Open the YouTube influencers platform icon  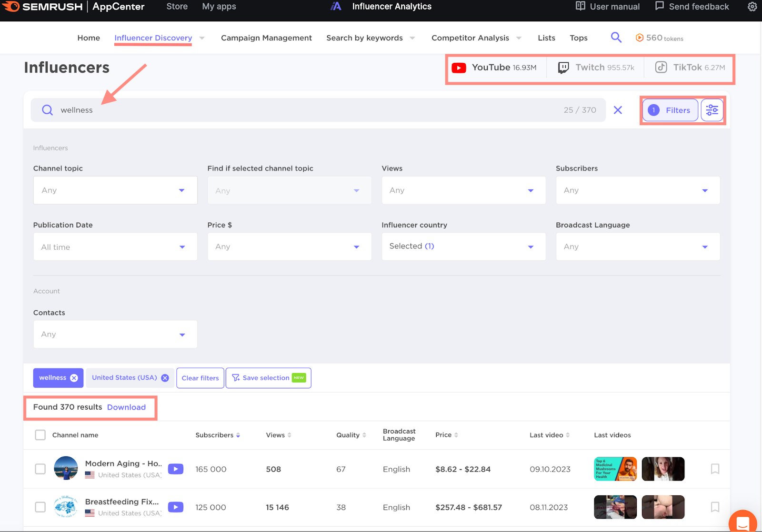(x=459, y=68)
